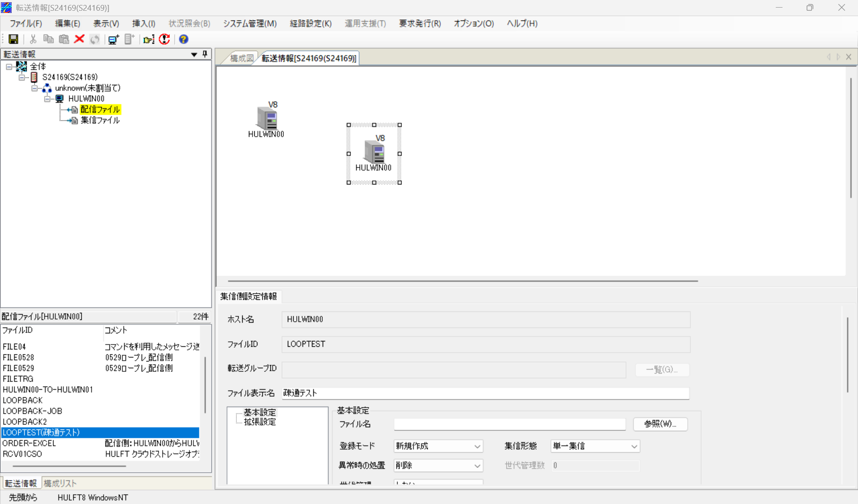Select the selected HULWIN00 server icon in diagram
858x504 pixels.
coord(374,152)
